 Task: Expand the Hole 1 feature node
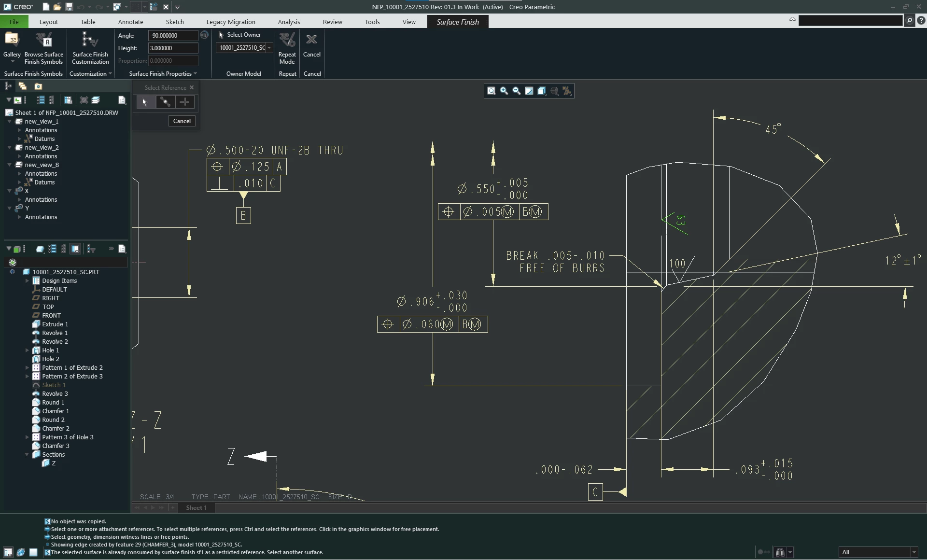coord(27,350)
